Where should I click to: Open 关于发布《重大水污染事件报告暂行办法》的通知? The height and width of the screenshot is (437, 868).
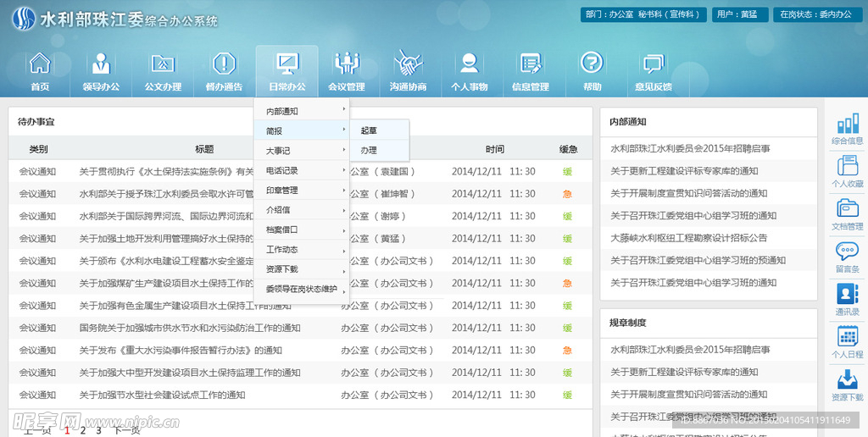click(x=181, y=350)
